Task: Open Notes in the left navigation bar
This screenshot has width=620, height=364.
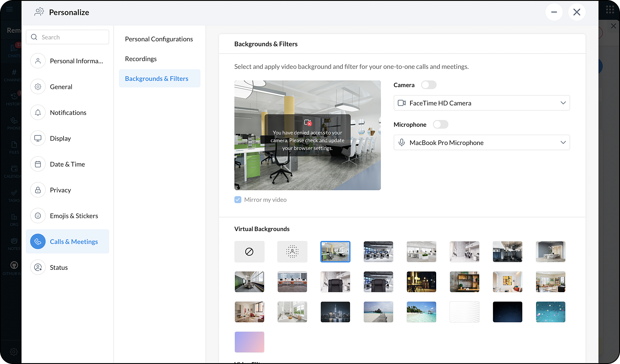Action: [x=14, y=244]
